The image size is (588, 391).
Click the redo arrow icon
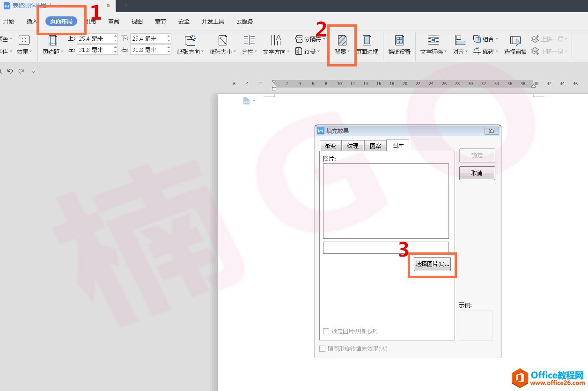(x=21, y=71)
